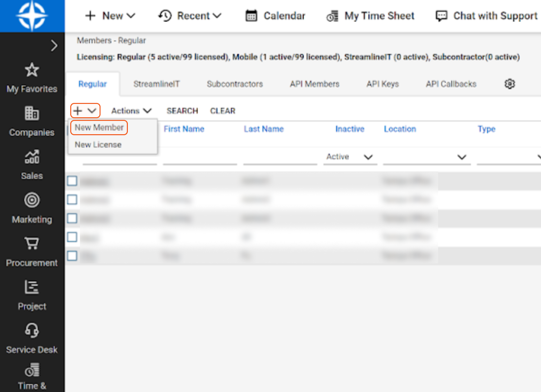The height and width of the screenshot is (392, 541).
Task: Switch to the API Callbacks tab
Action: click(451, 84)
